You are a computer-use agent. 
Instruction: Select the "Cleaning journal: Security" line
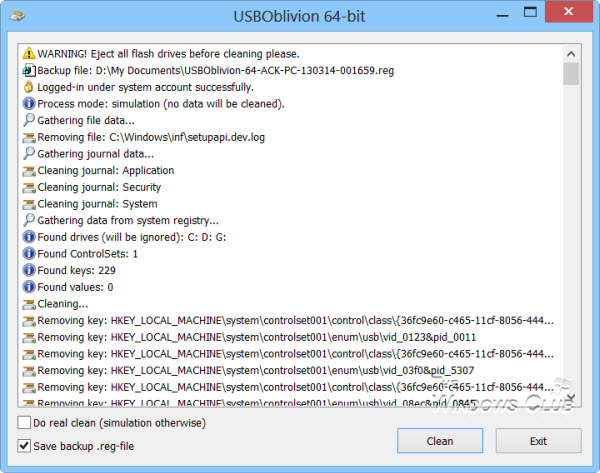pos(99,187)
